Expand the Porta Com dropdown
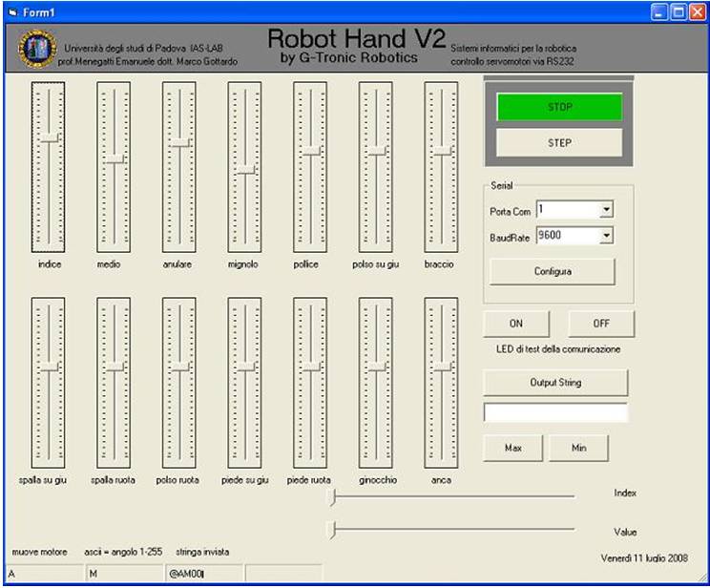710x588 pixels. 606,210
